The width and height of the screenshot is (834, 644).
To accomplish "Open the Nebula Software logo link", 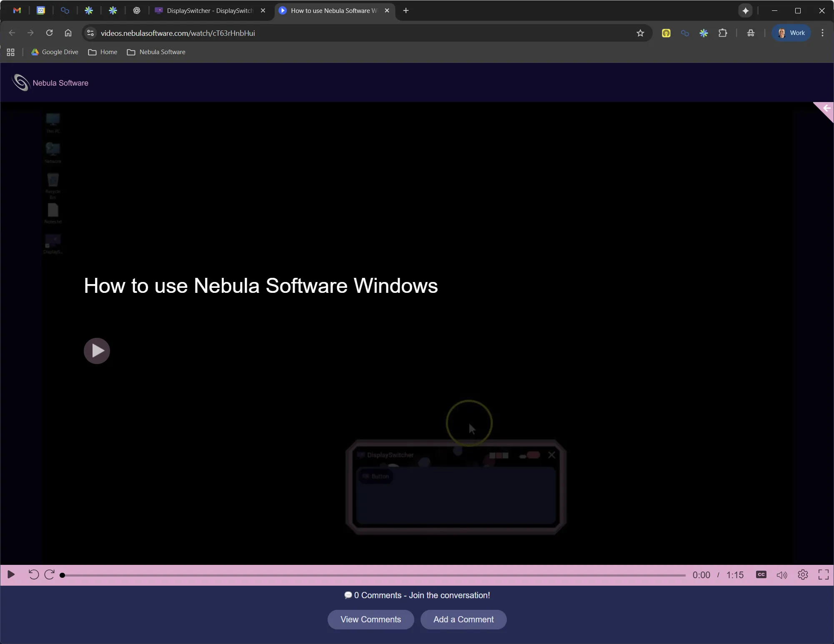I will pos(50,82).
